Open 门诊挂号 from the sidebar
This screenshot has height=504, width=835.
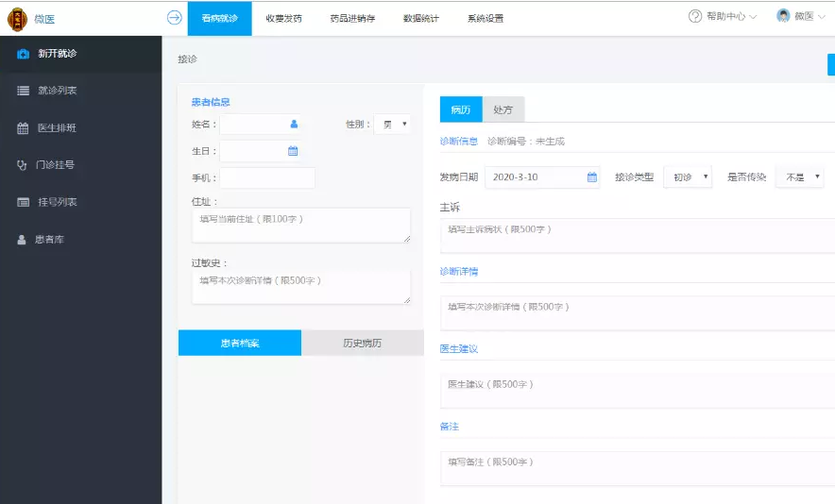[x=55, y=165]
